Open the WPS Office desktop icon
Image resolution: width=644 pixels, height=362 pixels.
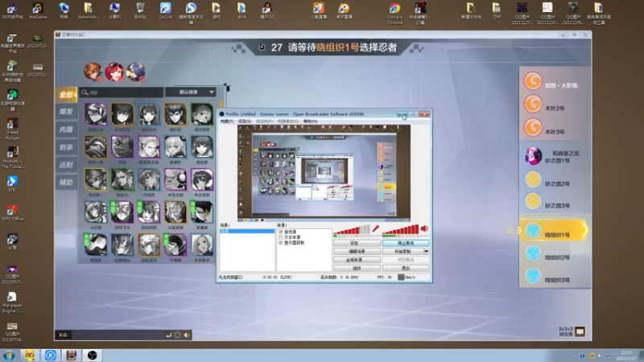[12, 212]
